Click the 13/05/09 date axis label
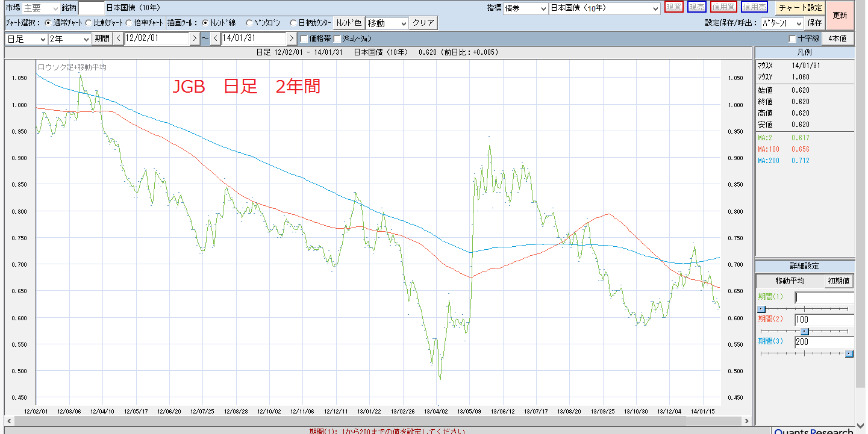868x434 pixels. click(469, 411)
